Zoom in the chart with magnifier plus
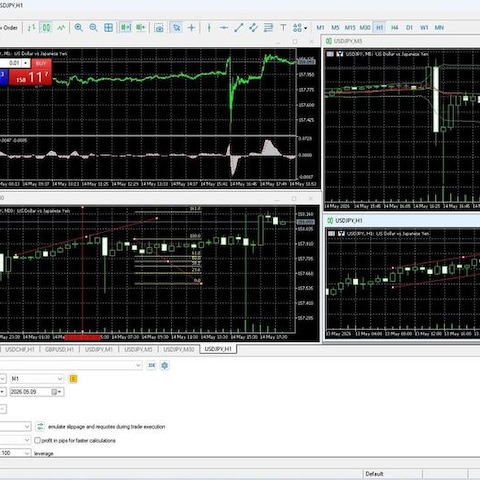 [x=78, y=28]
